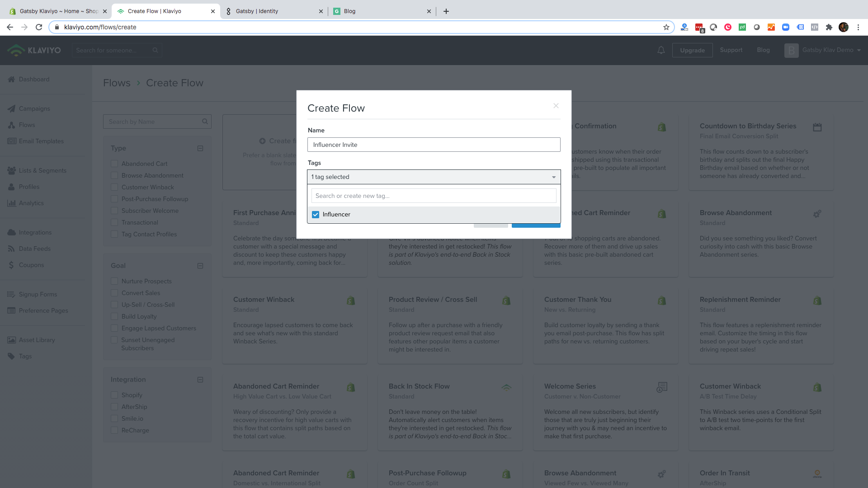868x488 pixels.
Task: Click Shopify icon on Customer Winback Standard card
Action: point(351,300)
